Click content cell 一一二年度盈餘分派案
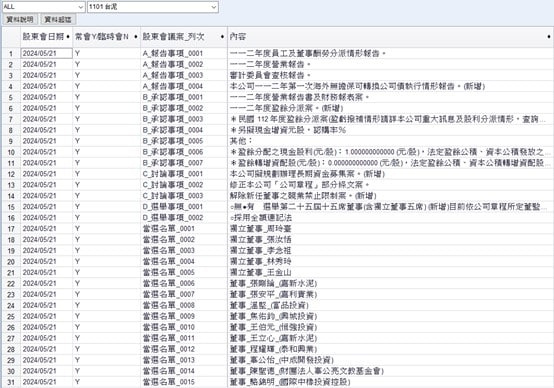The width and height of the screenshot is (554, 388). tap(390, 108)
